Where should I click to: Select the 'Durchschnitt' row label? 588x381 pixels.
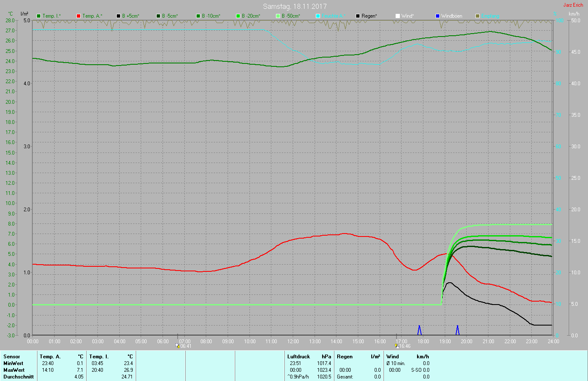[18, 377]
